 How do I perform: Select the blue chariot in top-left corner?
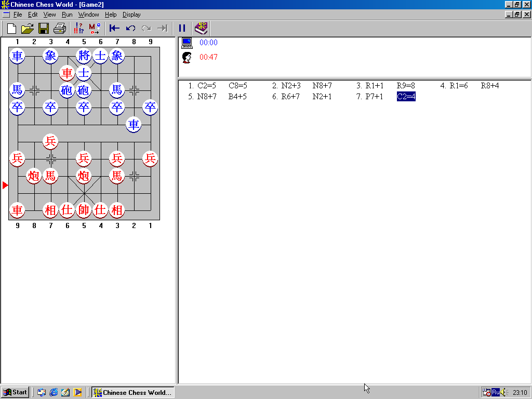tap(17, 56)
